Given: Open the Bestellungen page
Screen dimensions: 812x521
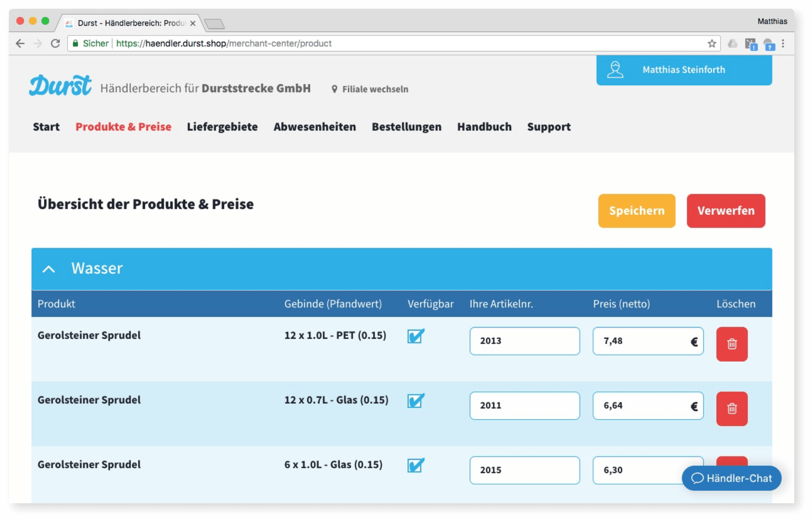Looking at the screenshot, I should (x=407, y=127).
